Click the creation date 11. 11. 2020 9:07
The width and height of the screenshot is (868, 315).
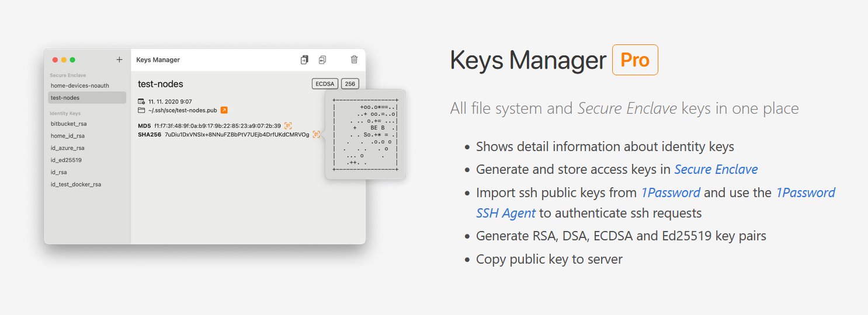point(170,101)
